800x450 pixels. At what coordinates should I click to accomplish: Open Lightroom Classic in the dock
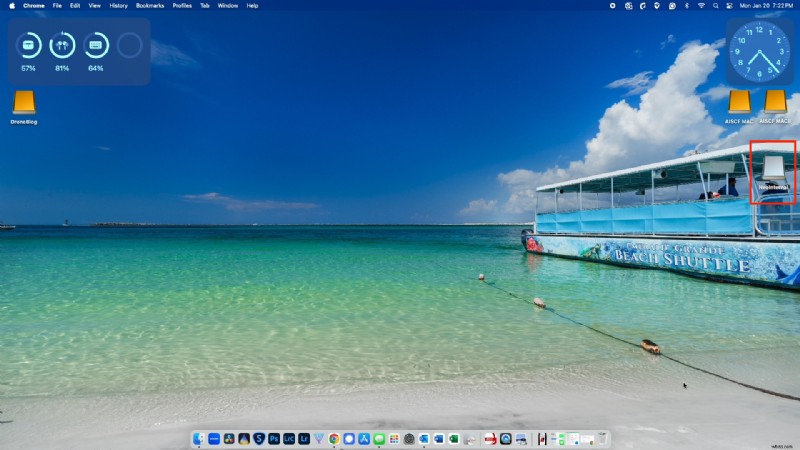click(289, 439)
